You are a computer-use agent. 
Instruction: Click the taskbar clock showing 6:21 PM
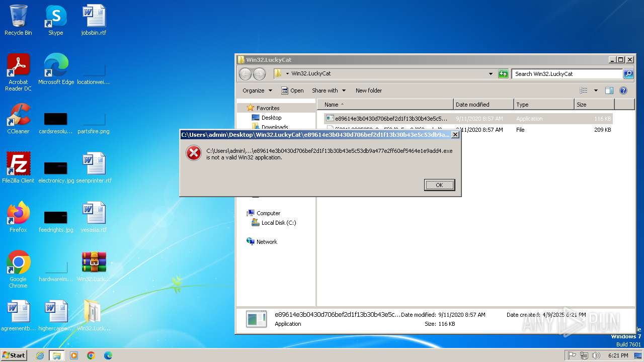click(x=618, y=355)
